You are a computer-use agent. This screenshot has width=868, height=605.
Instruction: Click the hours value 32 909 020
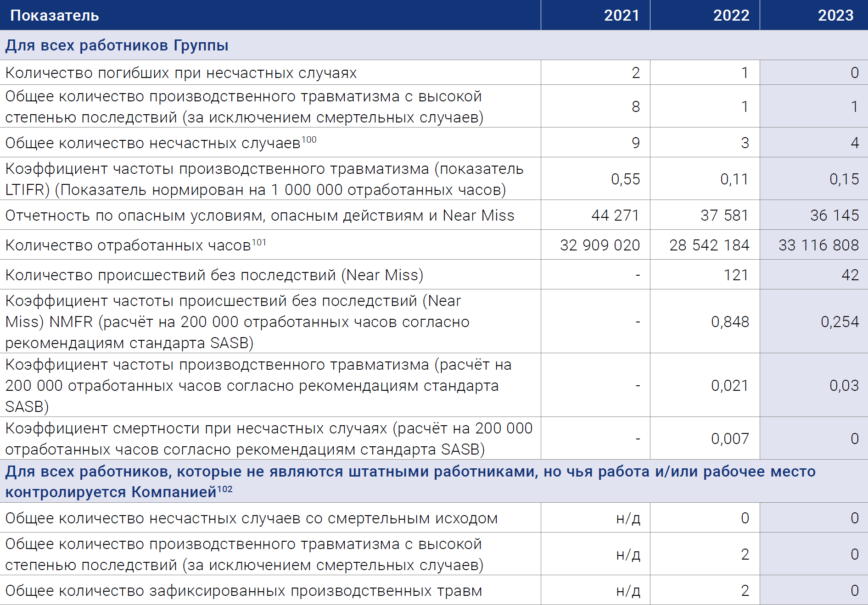click(x=600, y=245)
